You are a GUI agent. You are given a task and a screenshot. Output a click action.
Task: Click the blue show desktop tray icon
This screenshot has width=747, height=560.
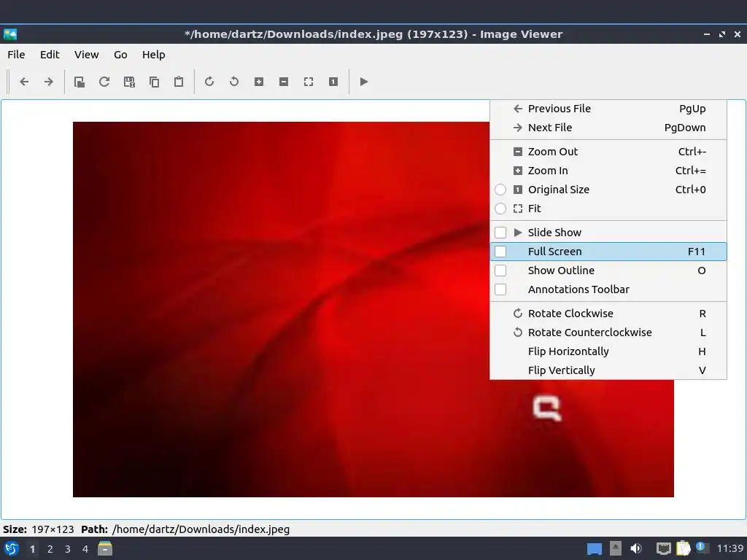point(594,549)
